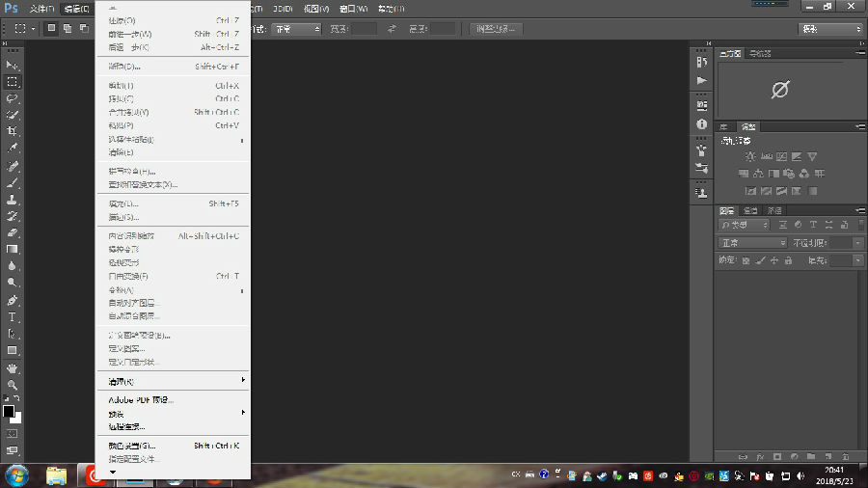The image size is (868, 488).
Task: Toggle Quick Mask mode below color swatches
Action: click(x=13, y=433)
